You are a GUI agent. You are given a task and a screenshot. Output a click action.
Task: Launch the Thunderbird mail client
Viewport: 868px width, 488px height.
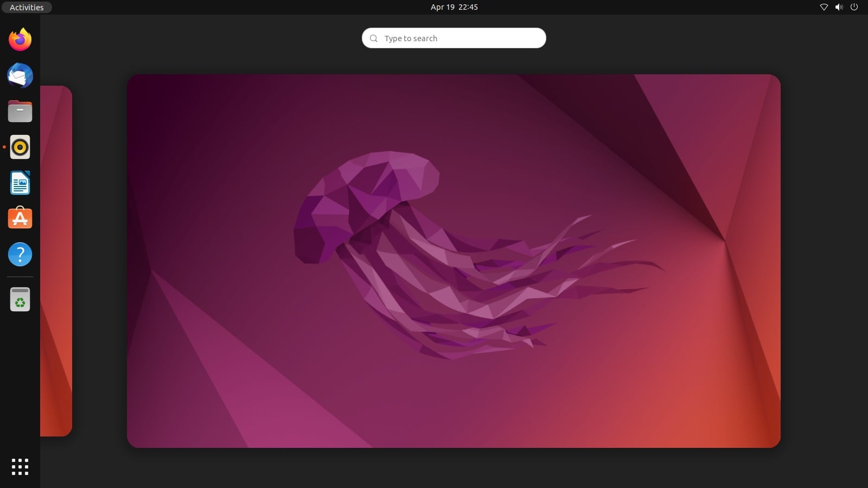[x=20, y=75]
